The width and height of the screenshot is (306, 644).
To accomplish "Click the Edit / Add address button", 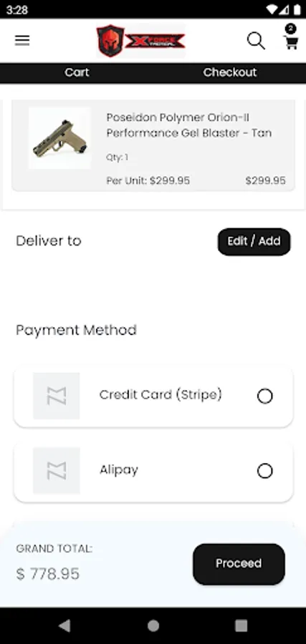I will [x=254, y=242].
